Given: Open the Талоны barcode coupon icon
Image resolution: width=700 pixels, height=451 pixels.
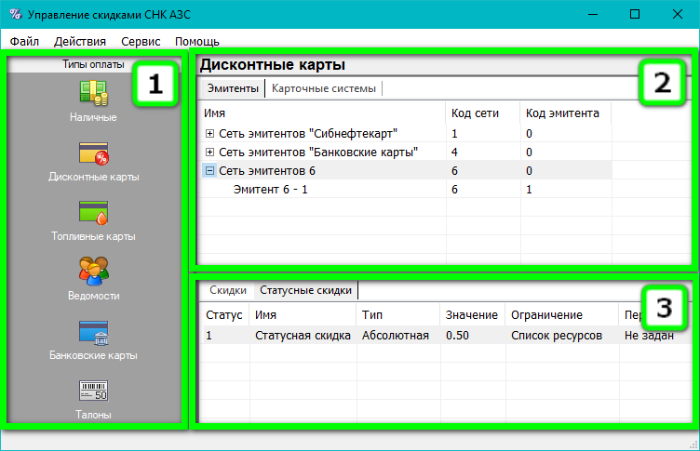Looking at the screenshot, I should pyautogui.click(x=94, y=391).
